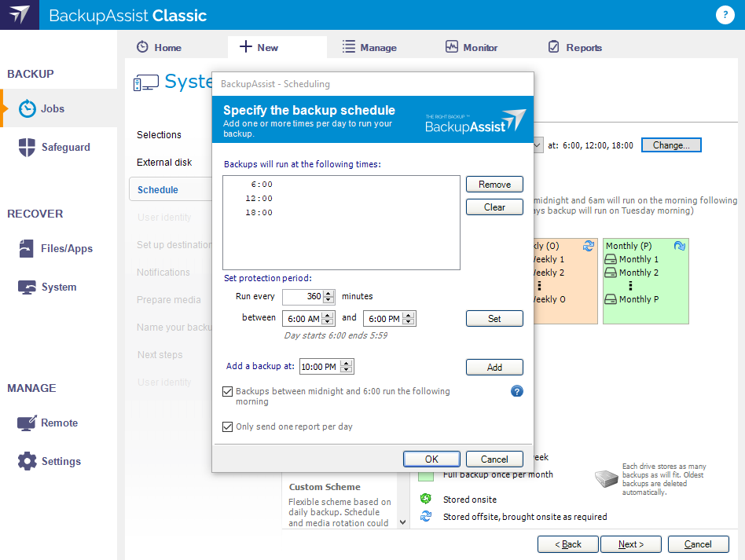The width and height of the screenshot is (745, 560).
Task: Open the Selections wizard step
Action: click(159, 135)
